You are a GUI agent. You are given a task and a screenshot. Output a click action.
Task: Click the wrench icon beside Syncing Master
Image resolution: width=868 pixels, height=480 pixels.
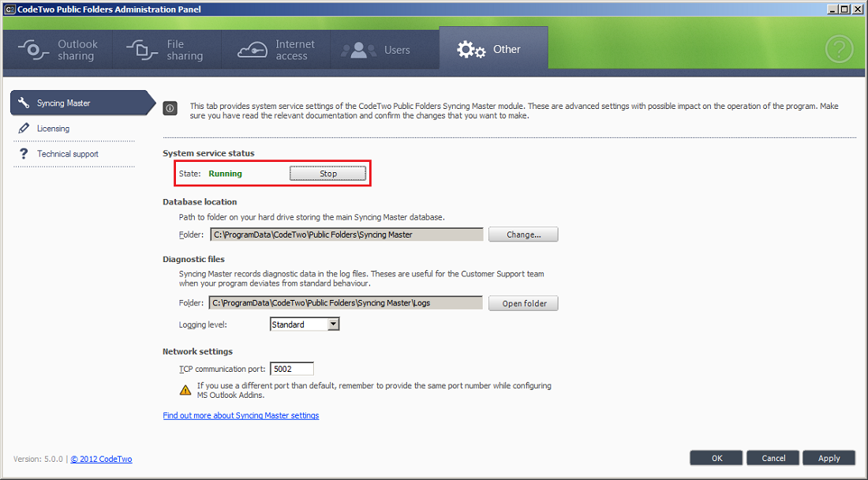pos(23,103)
